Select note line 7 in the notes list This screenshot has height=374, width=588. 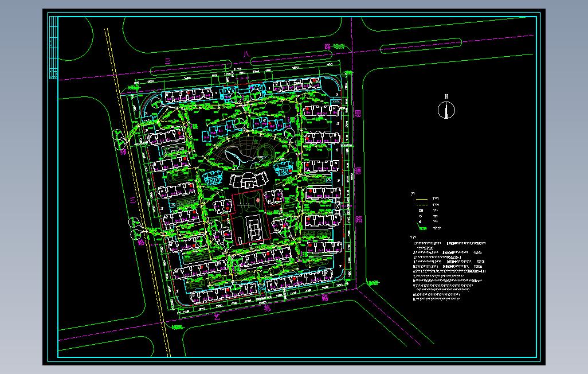pyautogui.click(x=439, y=276)
